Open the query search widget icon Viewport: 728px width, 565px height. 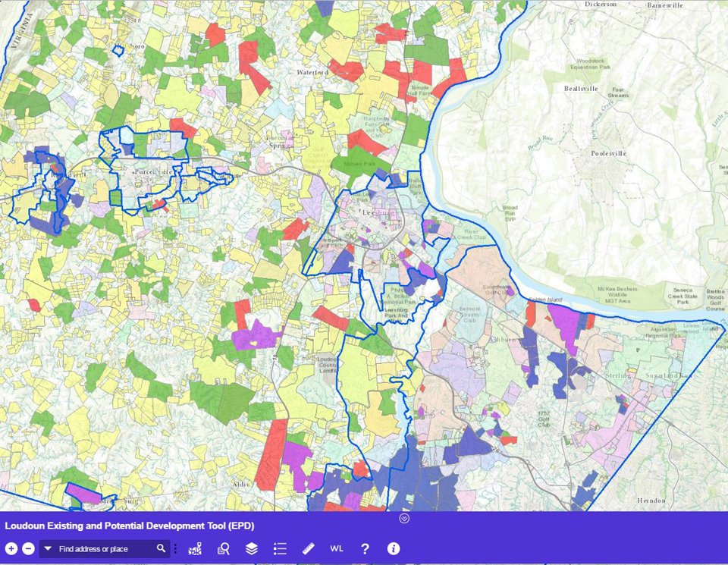(223, 549)
